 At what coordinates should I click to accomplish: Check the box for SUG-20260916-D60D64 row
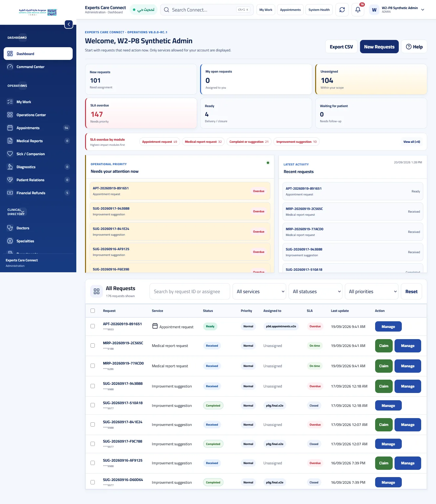93,482
